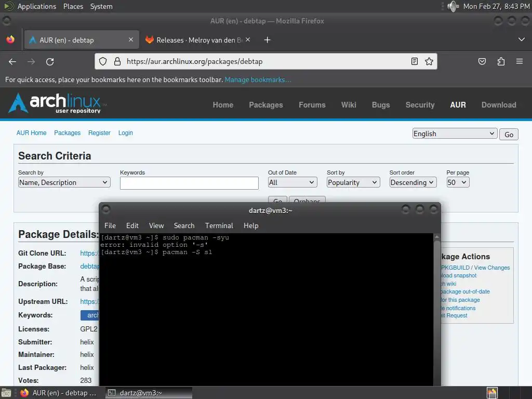The image size is (532, 399).
Task: Click the clock showing Mon Feb 27
Action: click(x=496, y=6)
